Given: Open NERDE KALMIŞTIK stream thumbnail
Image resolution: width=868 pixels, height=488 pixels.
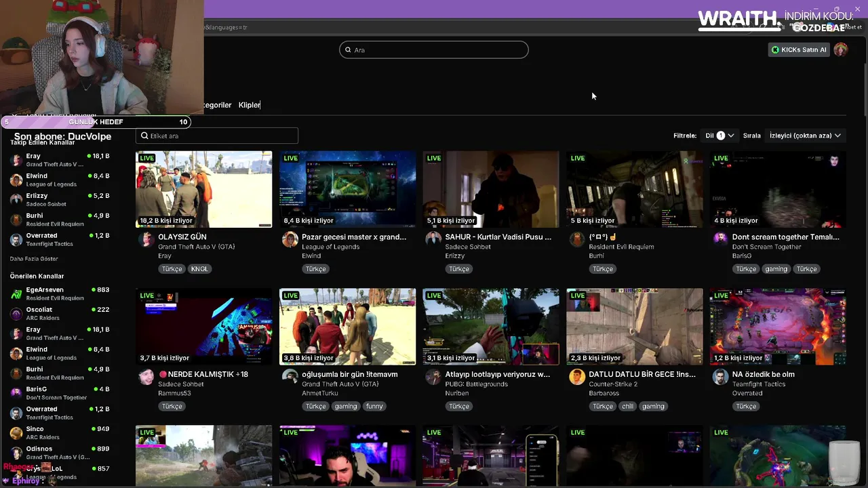Looking at the screenshot, I should [x=204, y=327].
